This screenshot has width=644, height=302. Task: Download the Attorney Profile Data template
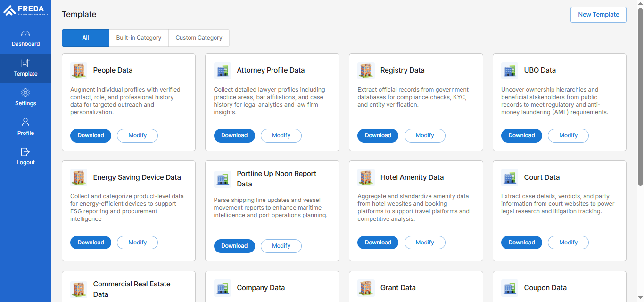tap(234, 135)
